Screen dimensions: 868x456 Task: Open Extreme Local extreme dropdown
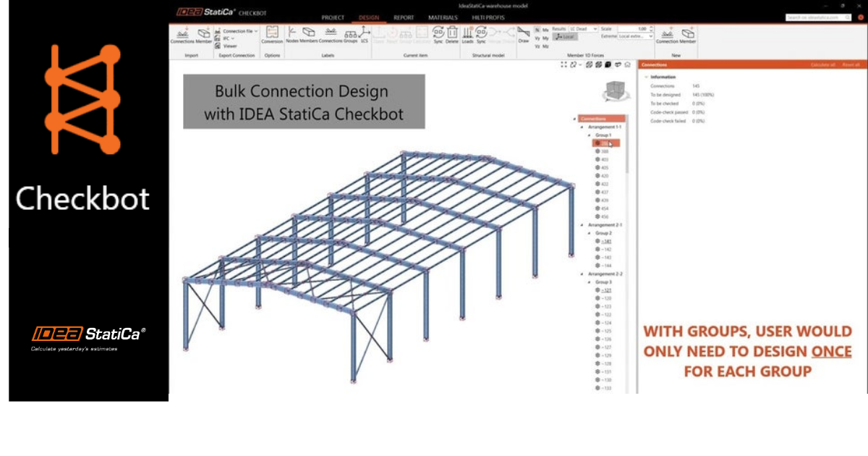click(x=637, y=36)
